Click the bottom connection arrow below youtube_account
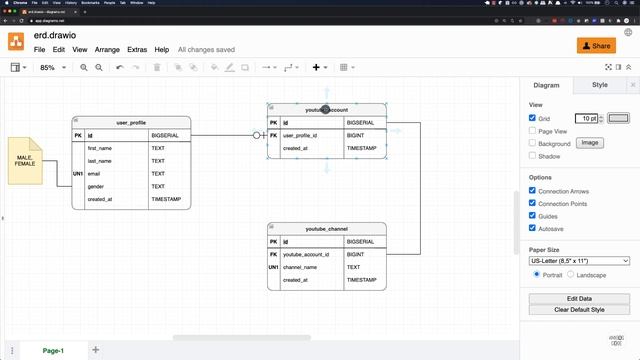Image resolution: width=640 pixels, height=360 pixels. 327,167
